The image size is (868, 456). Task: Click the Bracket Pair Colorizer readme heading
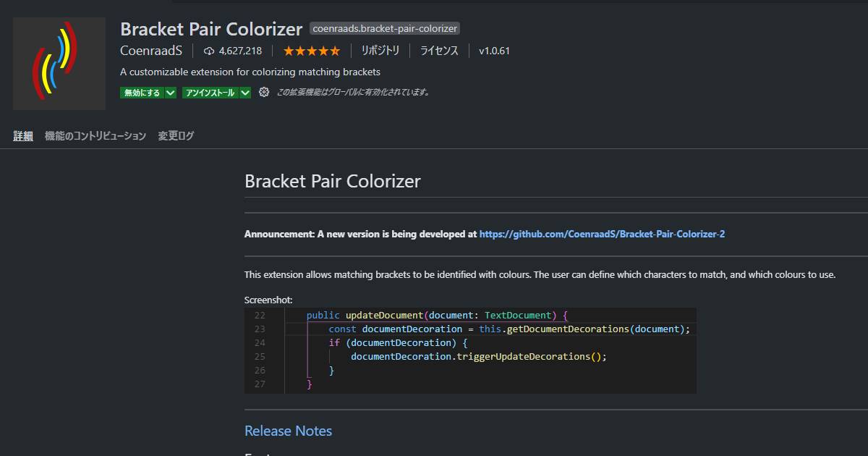[332, 181]
